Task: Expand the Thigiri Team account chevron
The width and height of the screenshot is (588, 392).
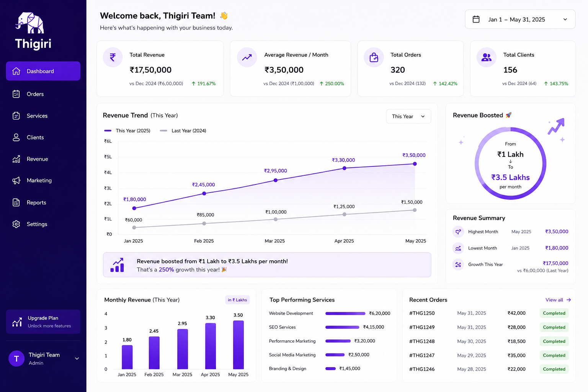Action: pos(77,359)
